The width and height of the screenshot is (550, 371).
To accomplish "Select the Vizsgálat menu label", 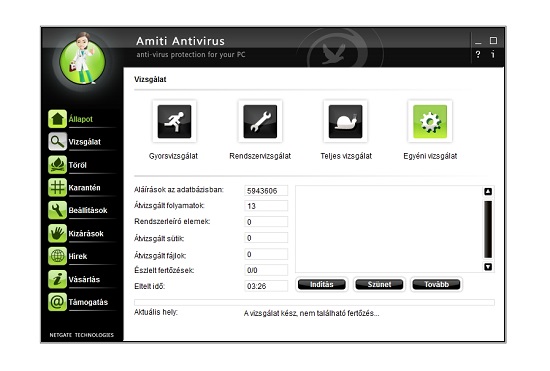I will click(85, 142).
